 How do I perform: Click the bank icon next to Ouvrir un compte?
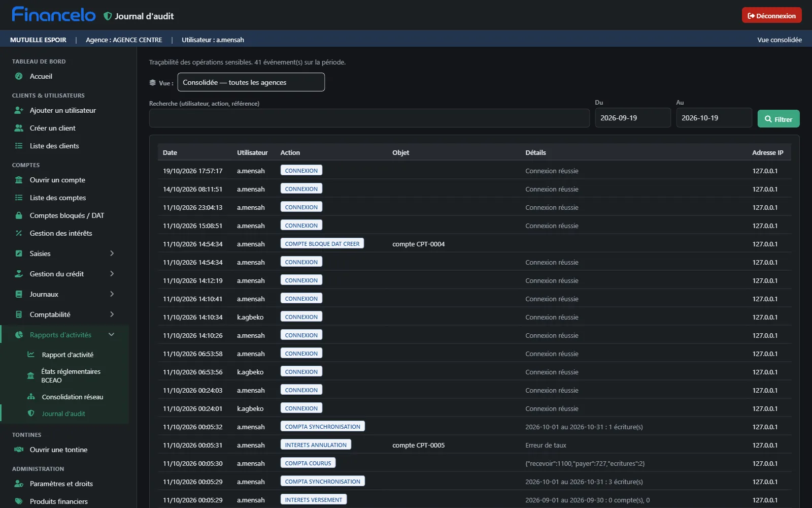(x=19, y=180)
